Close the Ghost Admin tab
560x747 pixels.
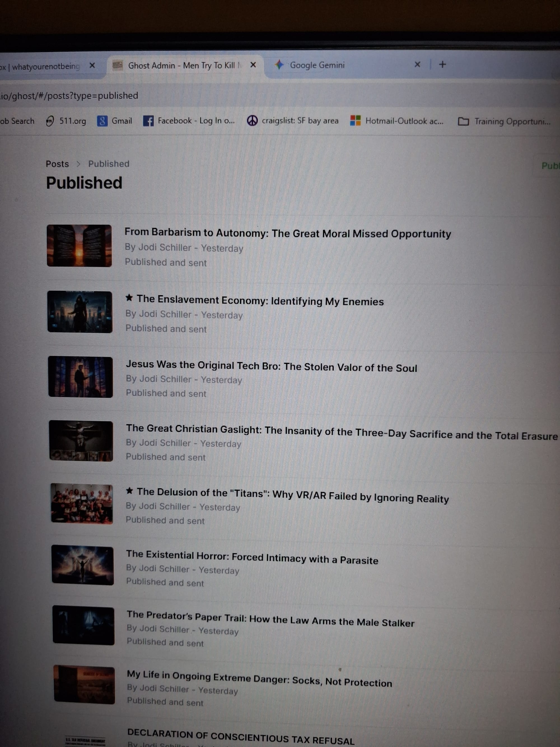coord(253,65)
